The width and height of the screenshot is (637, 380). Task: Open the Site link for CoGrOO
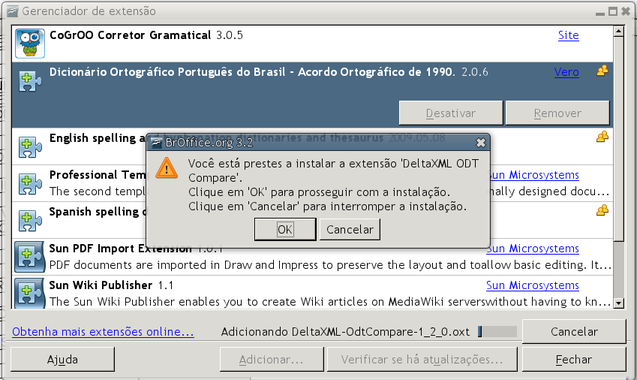pos(568,35)
